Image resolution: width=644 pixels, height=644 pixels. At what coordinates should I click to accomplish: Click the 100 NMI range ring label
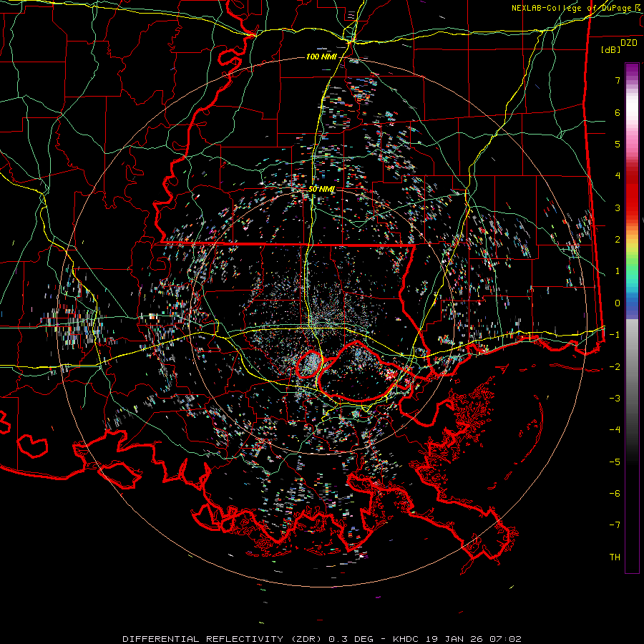[x=321, y=57]
